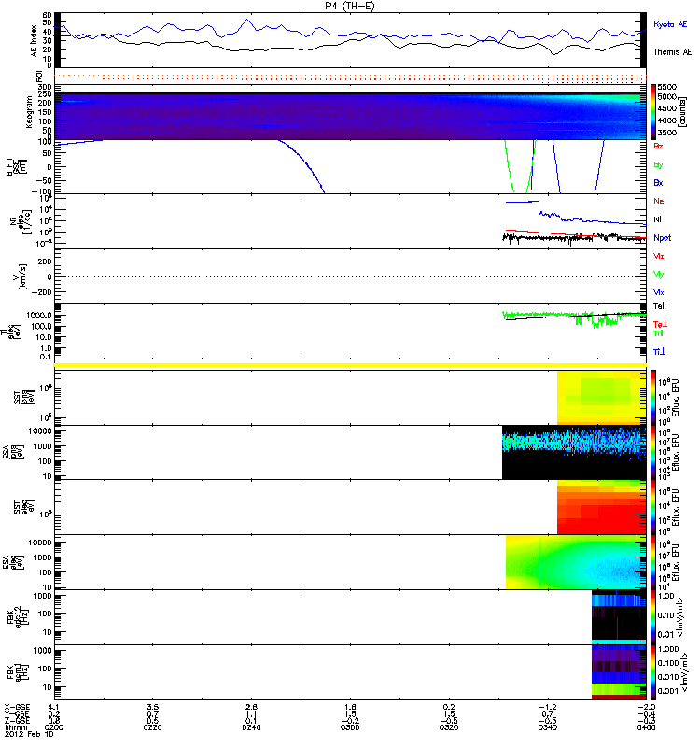This screenshot has width=700, height=747.
Task: Click the 0340 time tick label
Action: click(x=548, y=727)
